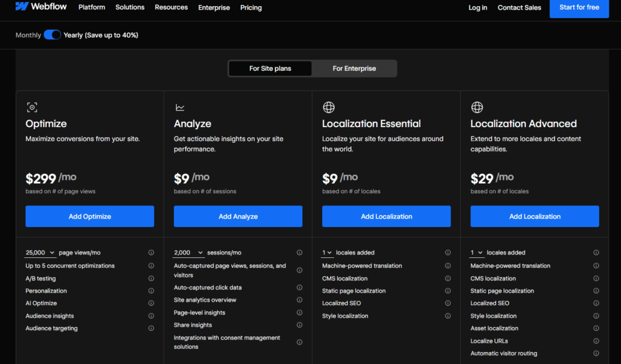Click the Localization Essential globe icon
621x364 pixels.
(x=328, y=107)
